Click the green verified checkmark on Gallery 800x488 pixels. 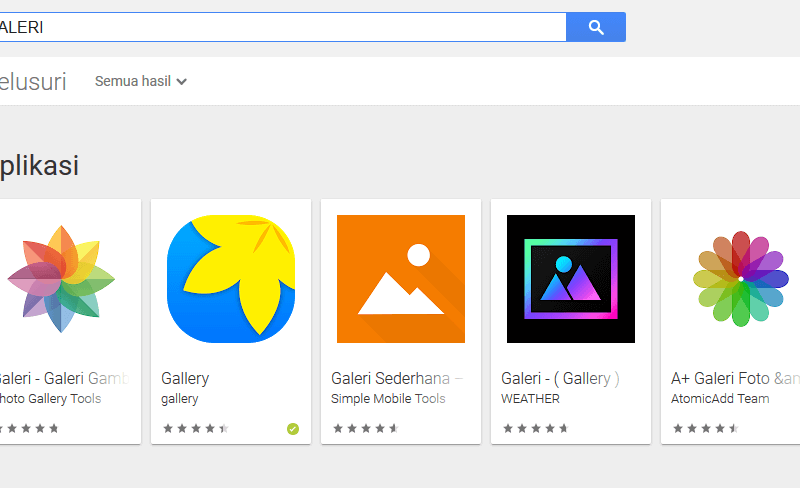point(293,429)
